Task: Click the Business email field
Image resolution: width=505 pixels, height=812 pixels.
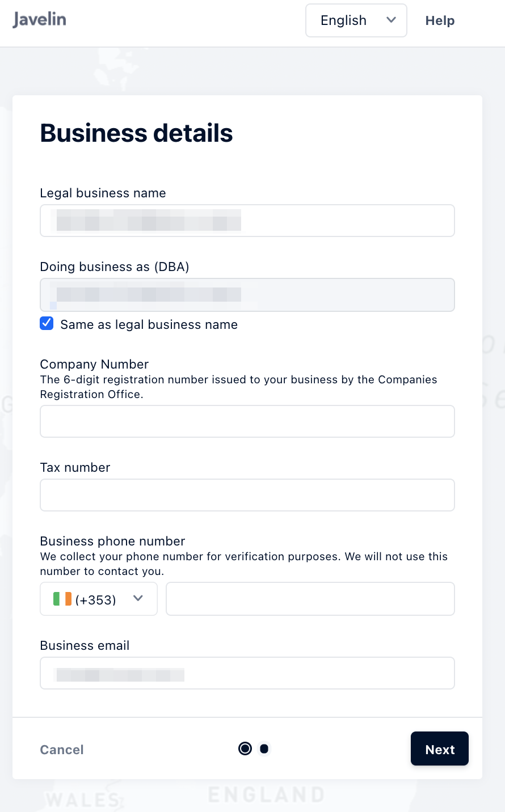Action: point(247,673)
